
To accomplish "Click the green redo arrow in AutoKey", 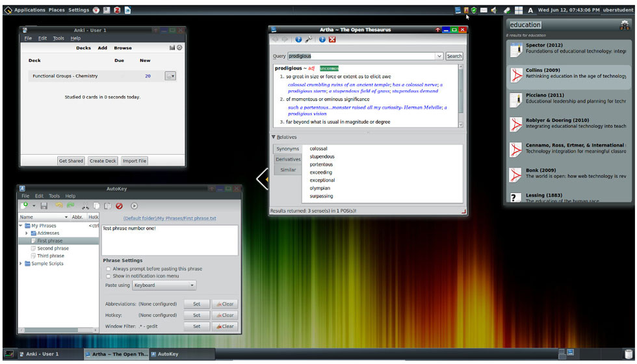I will pyautogui.click(x=71, y=206).
